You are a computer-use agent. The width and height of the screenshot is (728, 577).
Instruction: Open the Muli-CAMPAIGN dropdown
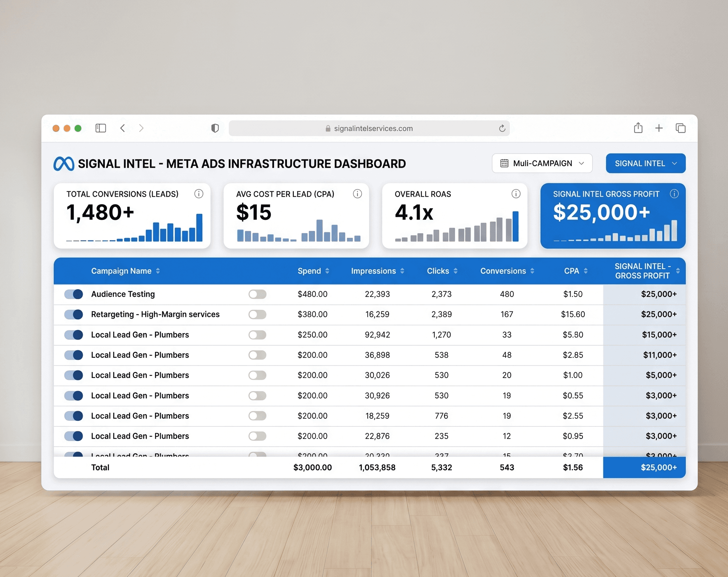[x=542, y=163]
